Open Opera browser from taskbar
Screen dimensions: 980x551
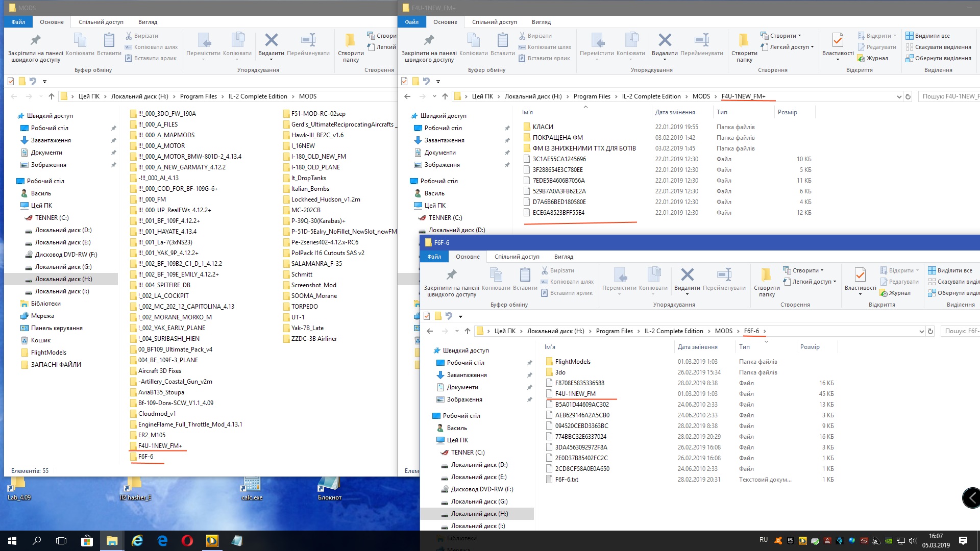(187, 541)
